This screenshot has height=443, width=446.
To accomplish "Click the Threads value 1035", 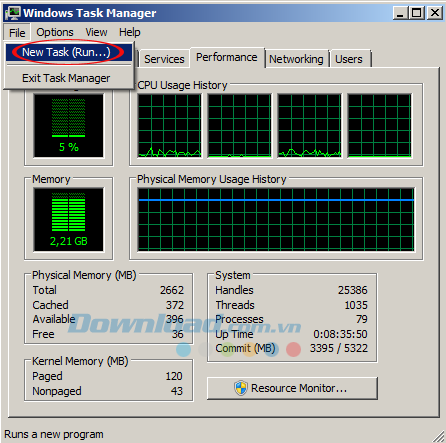I will coord(356,305).
